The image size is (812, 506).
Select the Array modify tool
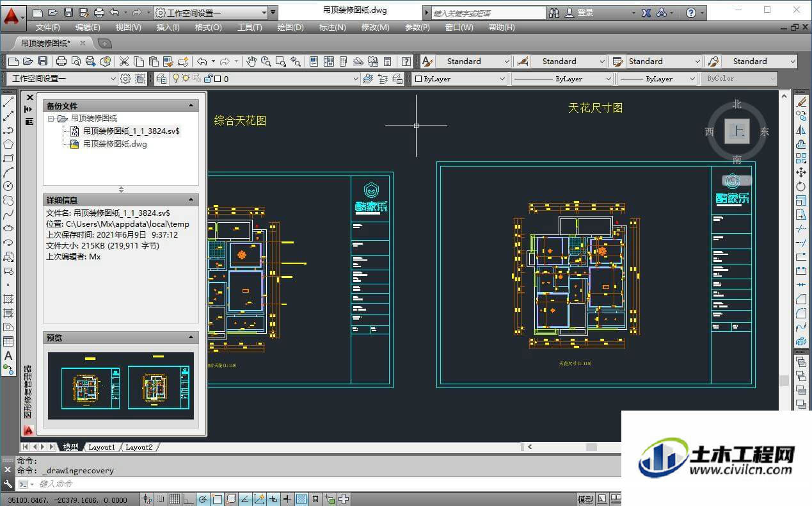coord(801,158)
